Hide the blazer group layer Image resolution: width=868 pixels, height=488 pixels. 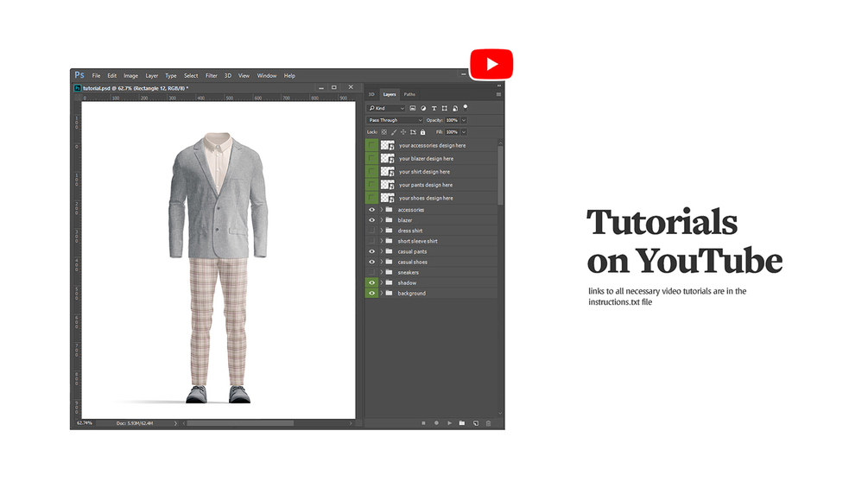[x=372, y=220]
